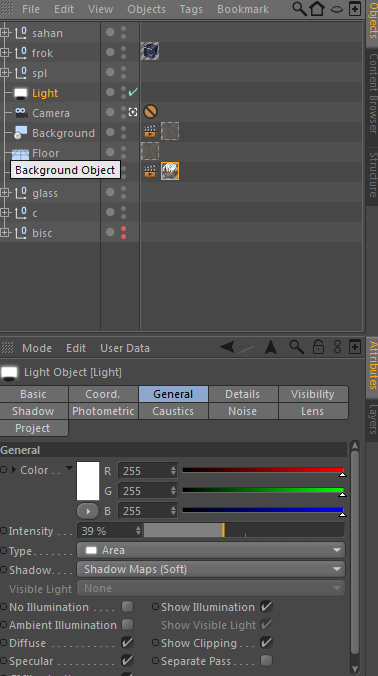Image resolution: width=378 pixels, height=676 pixels.
Task: Click the eye icon in Objects manager toolbar
Action: coord(337,9)
